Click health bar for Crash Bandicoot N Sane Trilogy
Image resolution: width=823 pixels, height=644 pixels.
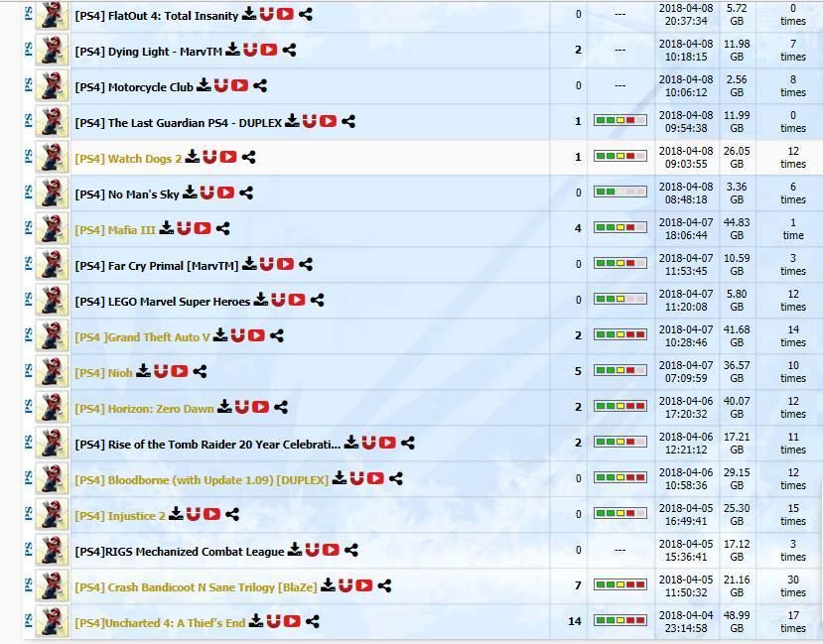coord(620,584)
